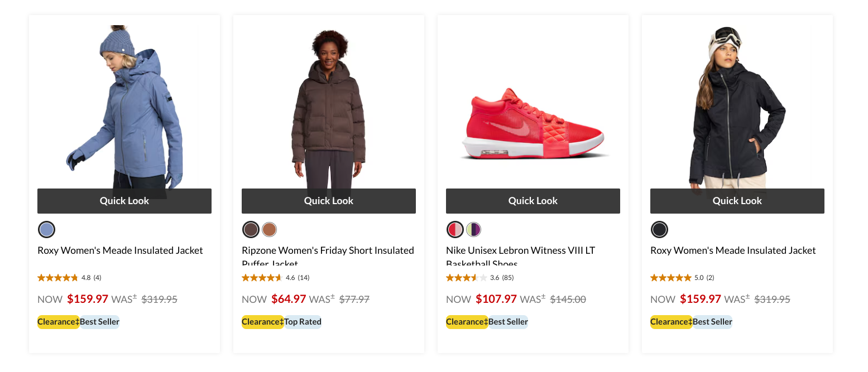
Task: Choose dark brown swatch for Ripzone puffer
Action: coord(251,229)
